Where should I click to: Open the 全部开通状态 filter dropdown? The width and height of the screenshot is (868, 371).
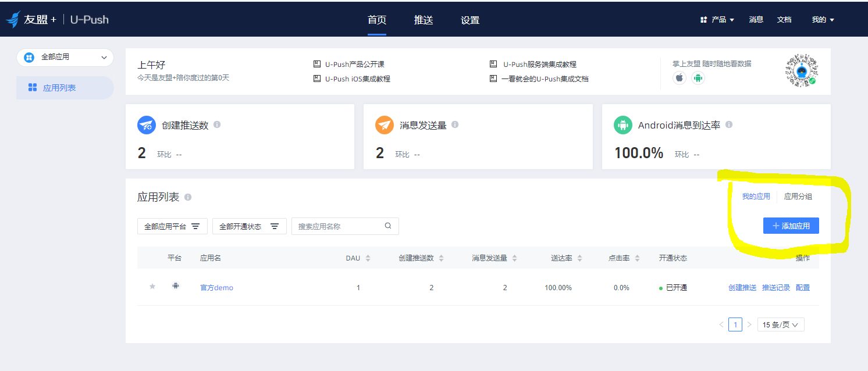pos(250,226)
